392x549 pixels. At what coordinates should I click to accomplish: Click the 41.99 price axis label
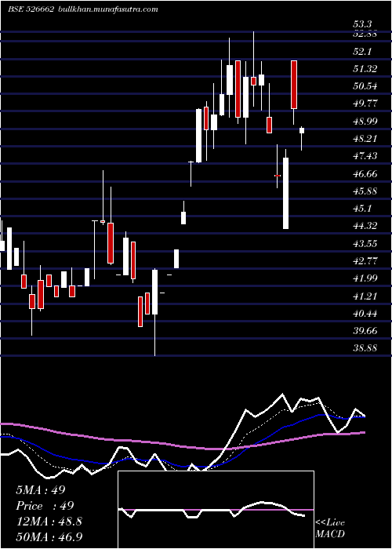coord(365,278)
